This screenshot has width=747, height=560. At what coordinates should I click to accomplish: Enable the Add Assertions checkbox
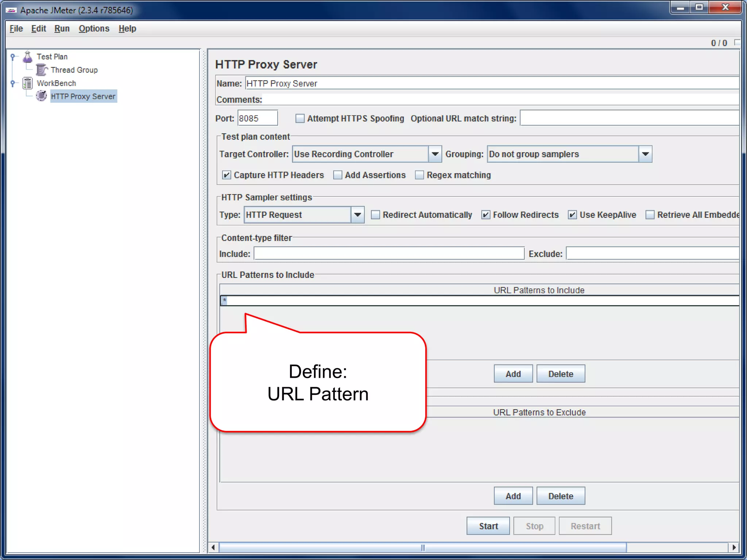(x=338, y=175)
